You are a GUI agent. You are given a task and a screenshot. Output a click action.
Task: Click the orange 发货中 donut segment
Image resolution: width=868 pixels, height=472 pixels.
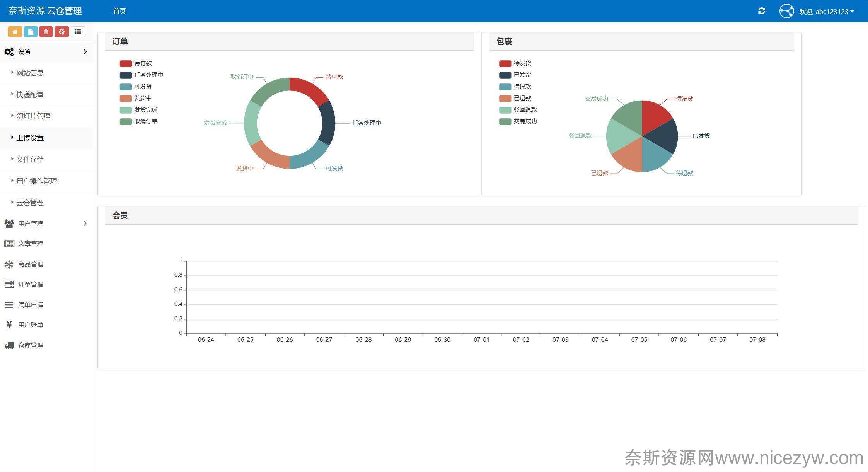click(270, 157)
